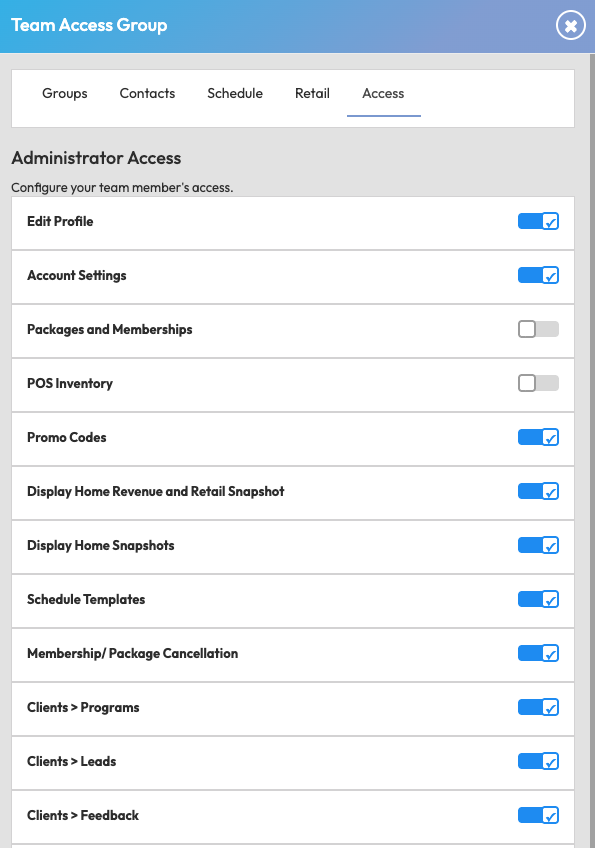Switch to the Groups tab
Screen dimensions: 595x848
[x=65, y=94]
